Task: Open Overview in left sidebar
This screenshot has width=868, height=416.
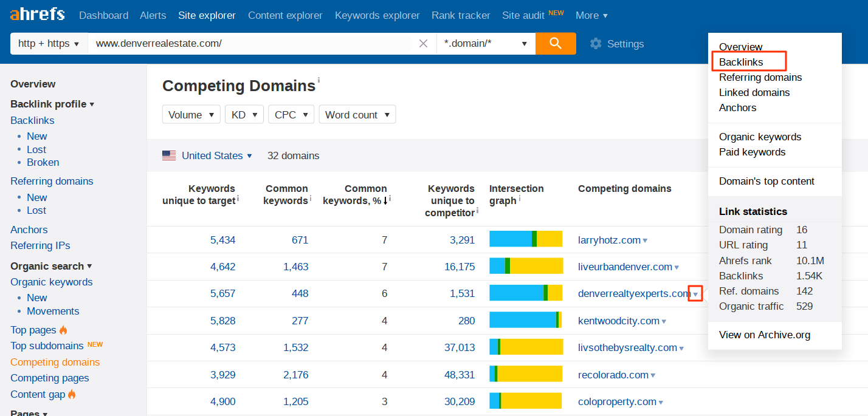Action: pos(33,84)
